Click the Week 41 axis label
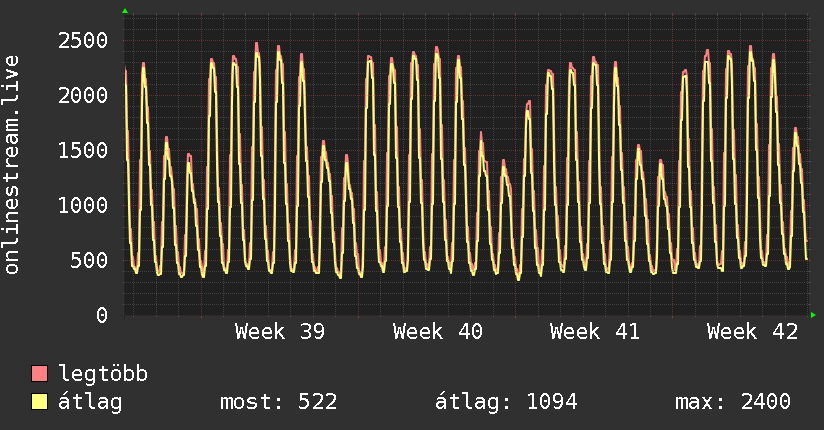This screenshot has height=430, width=824. tap(595, 332)
